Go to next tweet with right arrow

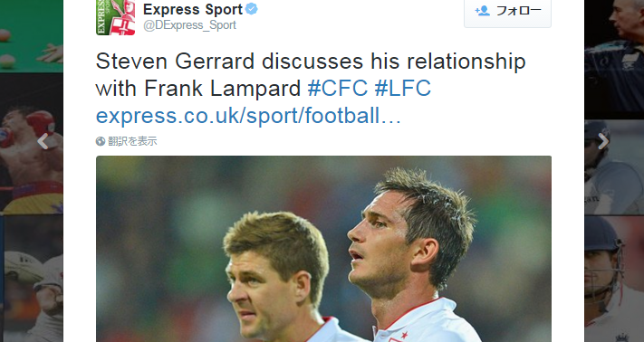[x=603, y=141]
